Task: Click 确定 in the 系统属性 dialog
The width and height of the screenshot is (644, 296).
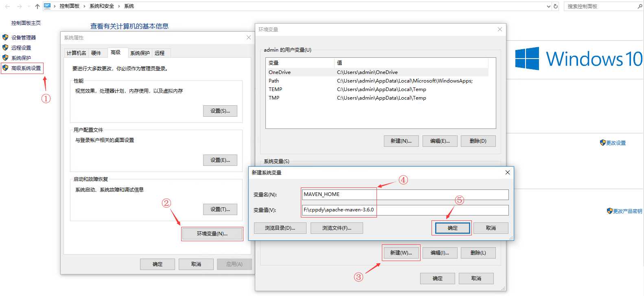Action: point(158,264)
